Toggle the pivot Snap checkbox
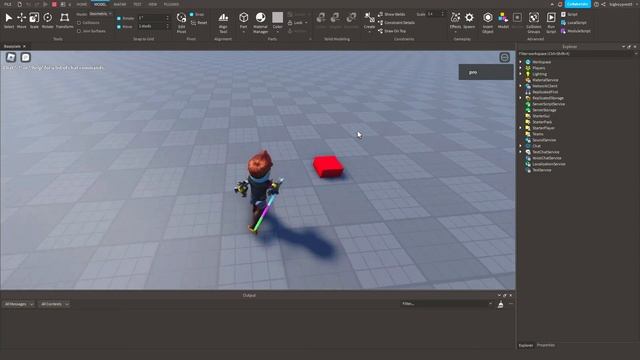Viewport: 640px width, 360px height. tap(191, 14)
